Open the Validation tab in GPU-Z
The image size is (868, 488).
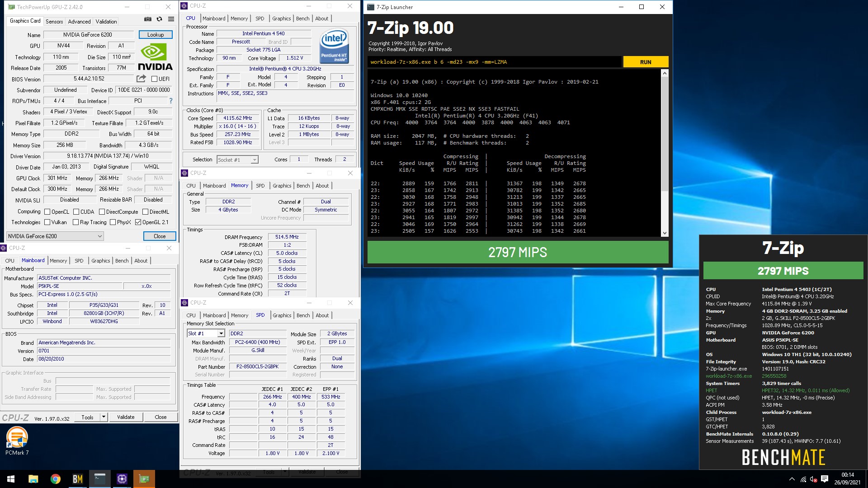(x=106, y=21)
